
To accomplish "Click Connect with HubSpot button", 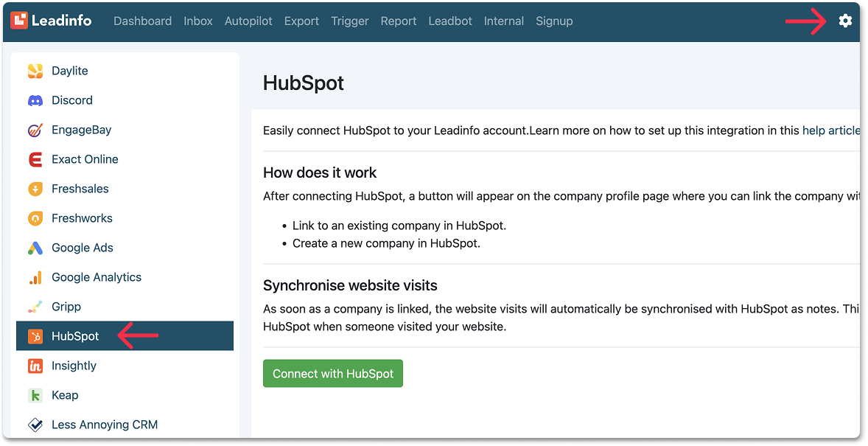I will (333, 374).
